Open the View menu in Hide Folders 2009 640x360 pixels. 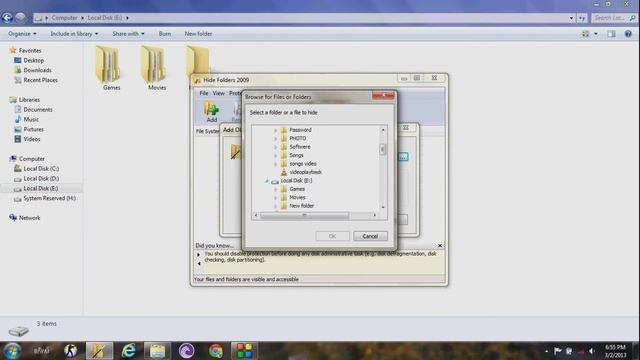pos(218,93)
